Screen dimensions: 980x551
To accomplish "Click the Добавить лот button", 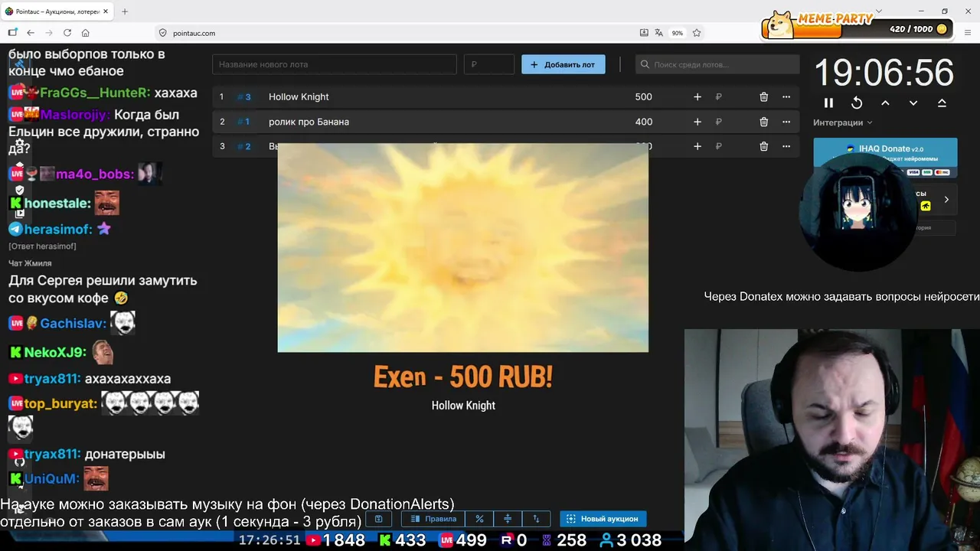I will tap(563, 64).
